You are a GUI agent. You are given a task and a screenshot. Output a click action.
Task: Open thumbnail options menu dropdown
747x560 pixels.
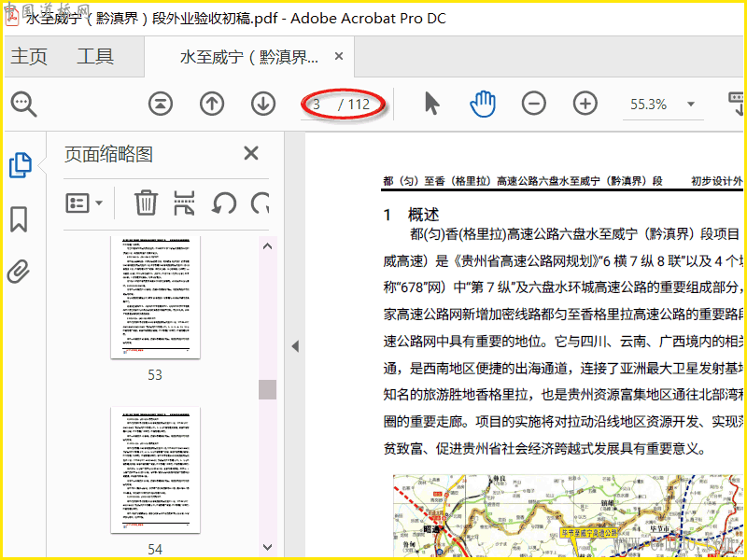point(84,203)
